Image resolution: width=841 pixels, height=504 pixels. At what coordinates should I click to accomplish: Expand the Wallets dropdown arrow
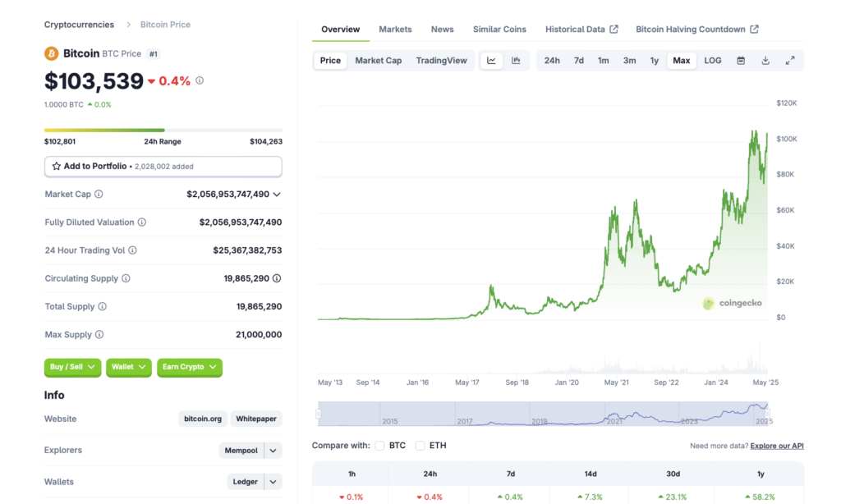pyautogui.click(x=273, y=482)
